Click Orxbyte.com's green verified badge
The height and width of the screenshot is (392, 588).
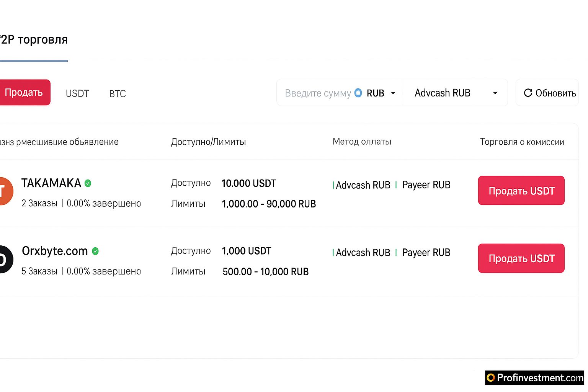tap(95, 251)
